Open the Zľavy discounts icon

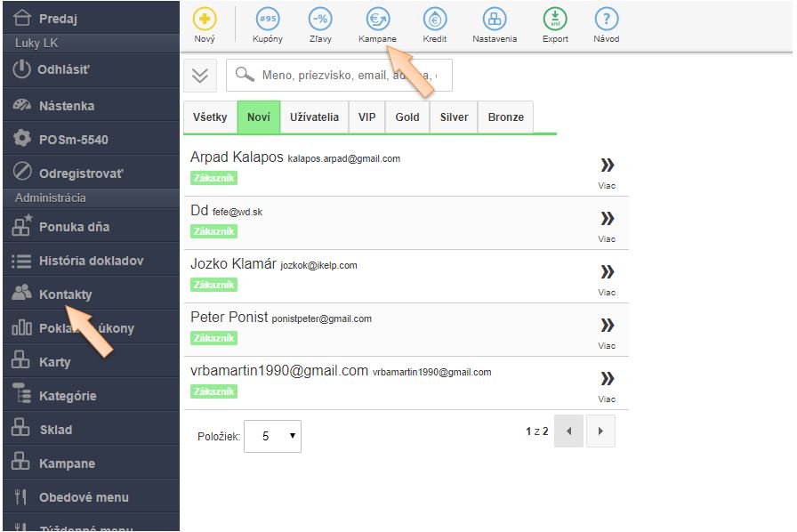320,20
